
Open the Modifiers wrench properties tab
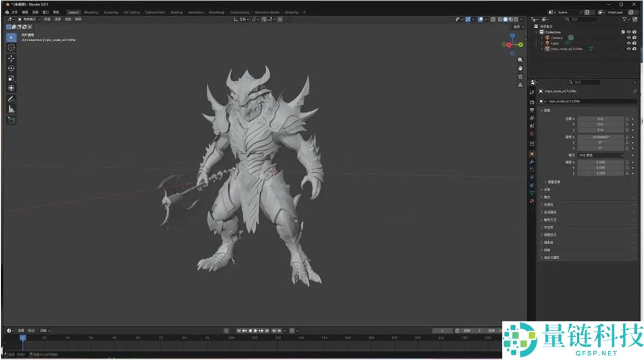pyautogui.click(x=532, y=161)
